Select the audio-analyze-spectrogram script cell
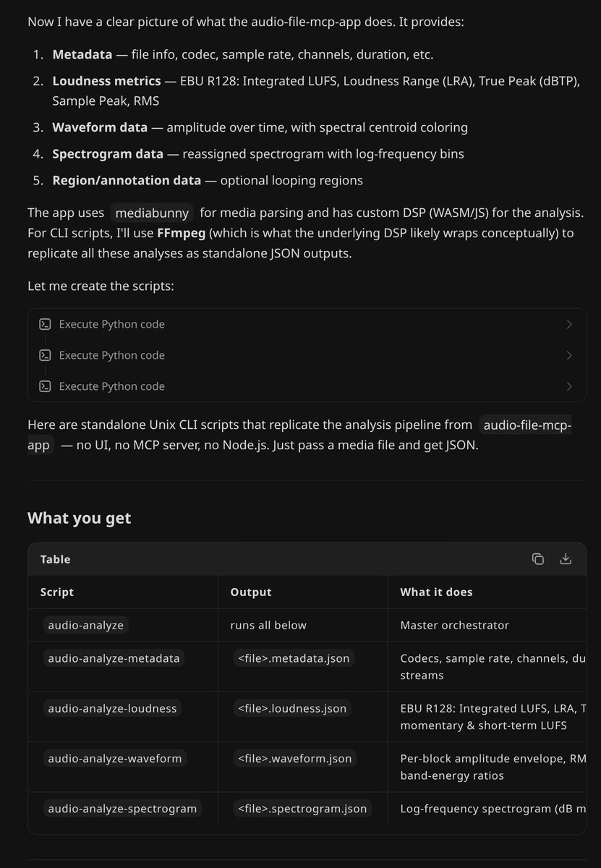Viewport: 601px width, 868px height. pos(122,809)
